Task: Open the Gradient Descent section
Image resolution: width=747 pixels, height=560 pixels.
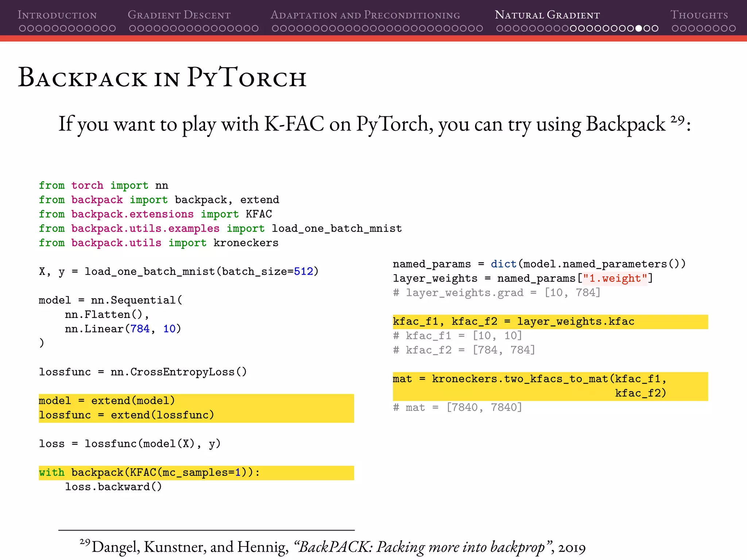Action: pos(179,15)
